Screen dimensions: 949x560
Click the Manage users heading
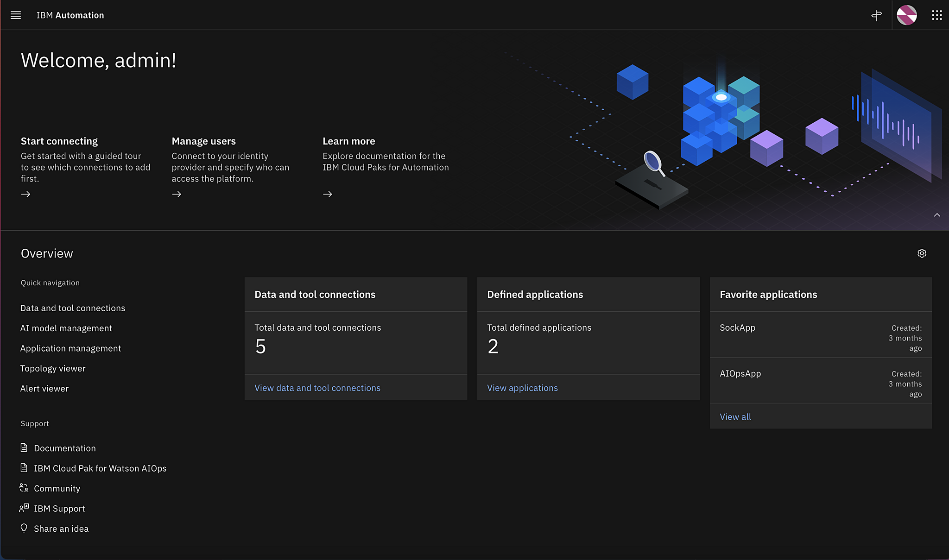coord(203,141)
